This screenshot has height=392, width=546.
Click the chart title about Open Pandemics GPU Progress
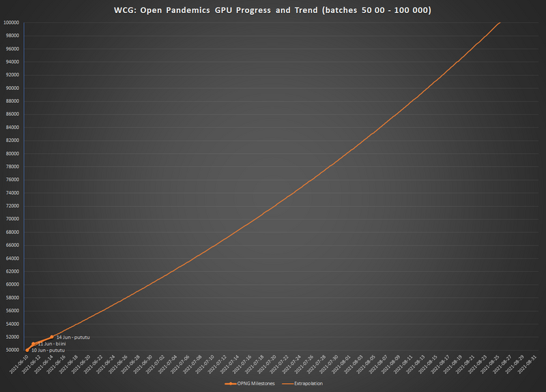point(272,10)
